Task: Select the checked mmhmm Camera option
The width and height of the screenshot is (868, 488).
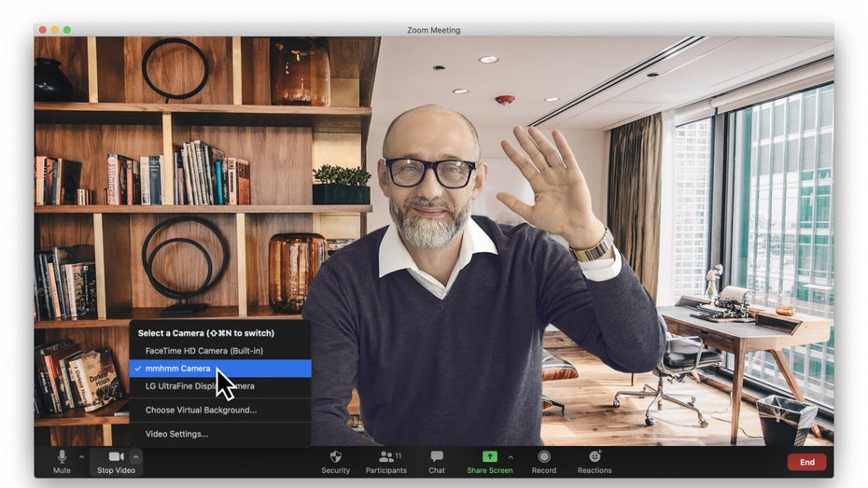Action: pos(177,369)
